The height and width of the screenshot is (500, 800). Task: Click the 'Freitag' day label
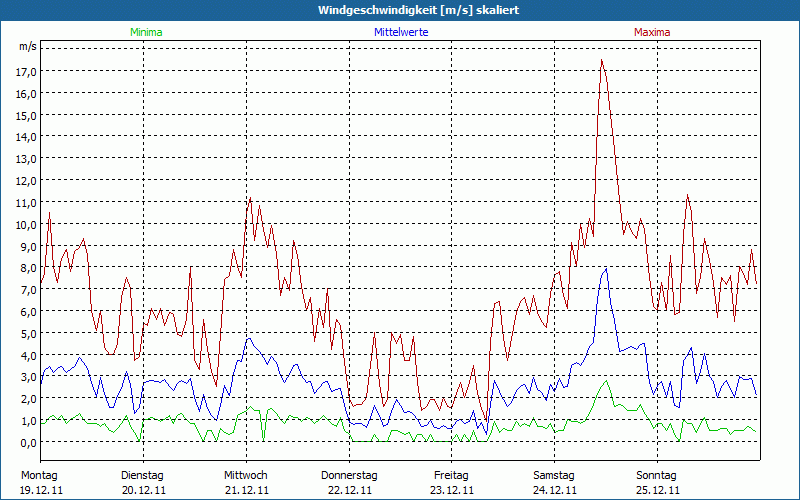pyautogui.click(x=452, y=476)
